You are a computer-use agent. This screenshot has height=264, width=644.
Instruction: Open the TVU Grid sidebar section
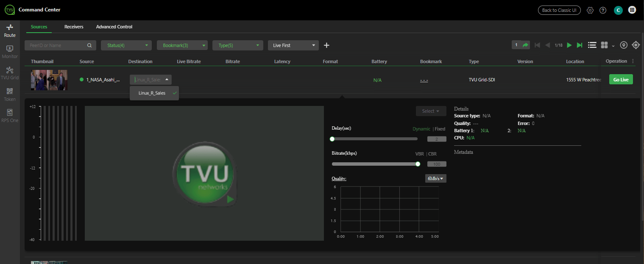point(10,73)
